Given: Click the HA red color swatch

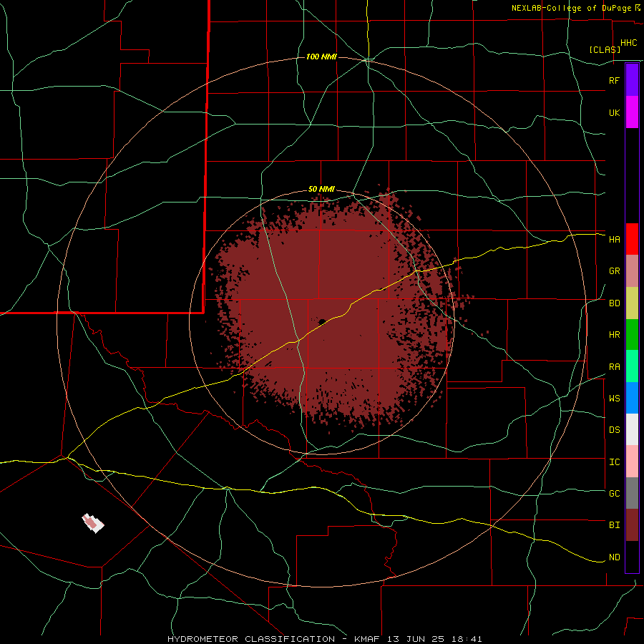Looking at the screenshot, I should 632,239.
